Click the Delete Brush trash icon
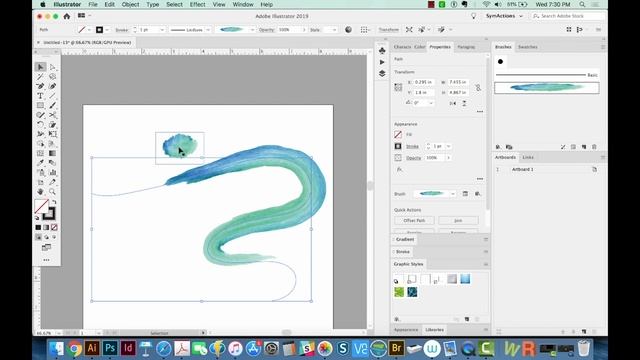Viewport: 640px width, 360px height. (594, 147)
